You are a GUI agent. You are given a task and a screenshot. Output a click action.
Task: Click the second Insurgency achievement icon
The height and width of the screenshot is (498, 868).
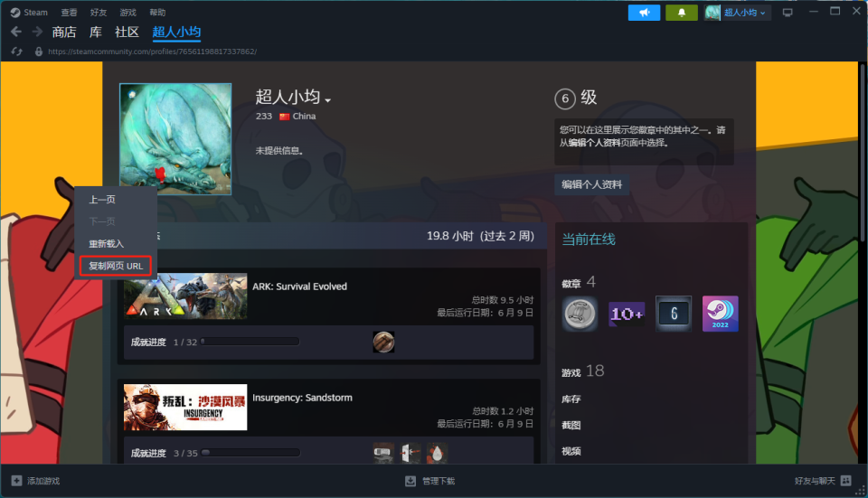(x=410, y=453)
